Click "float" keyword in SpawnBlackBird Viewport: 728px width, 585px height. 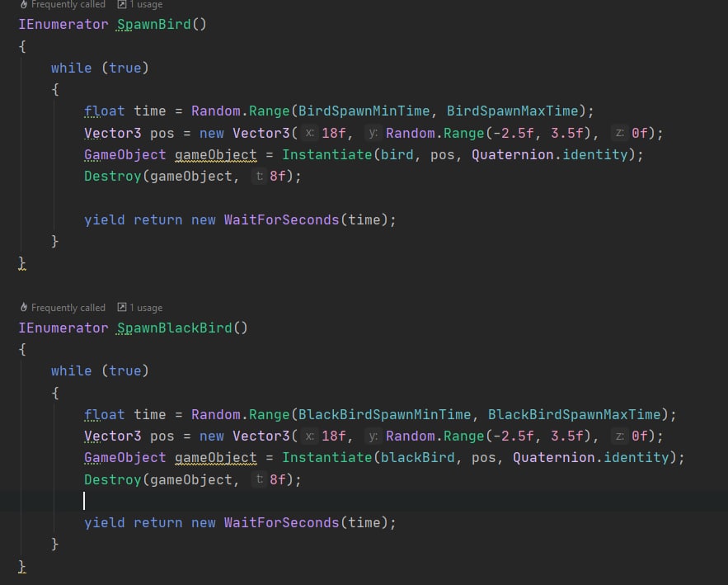coord(104,414)
